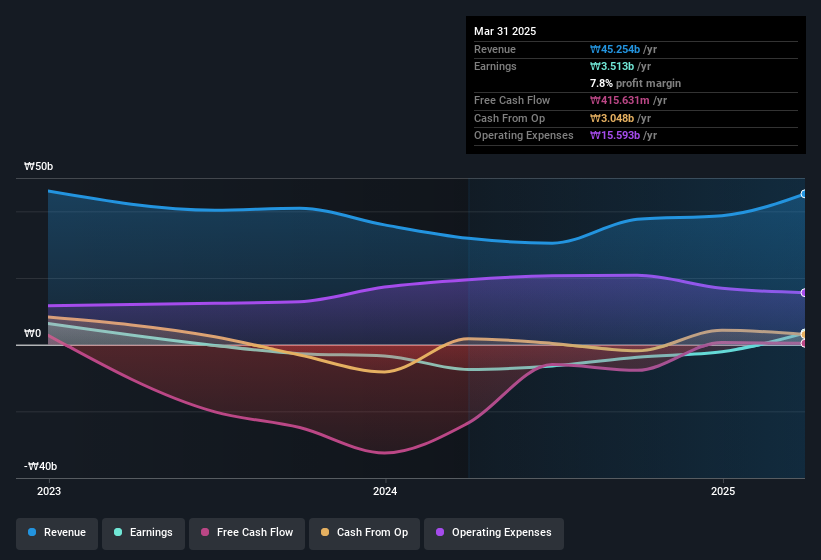
Task: Click the ₩415.631m free cash flow value
Action: pos(619,100)
